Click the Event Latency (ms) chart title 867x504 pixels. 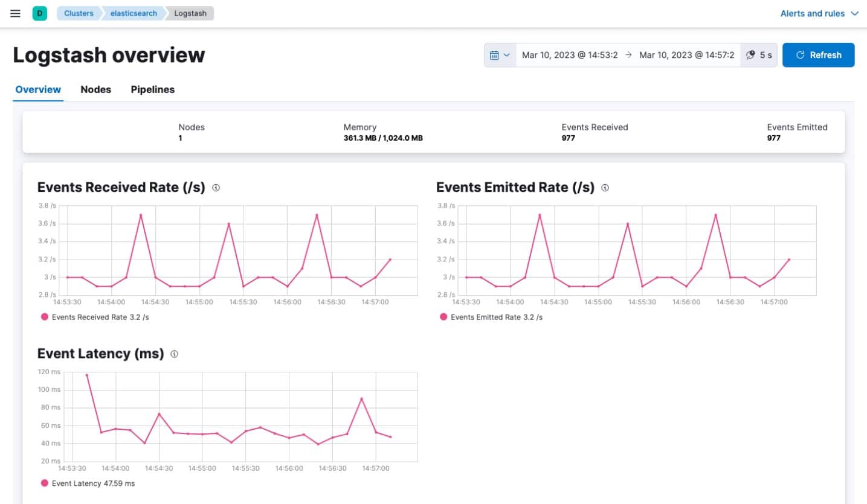click(x=101, y=354)
